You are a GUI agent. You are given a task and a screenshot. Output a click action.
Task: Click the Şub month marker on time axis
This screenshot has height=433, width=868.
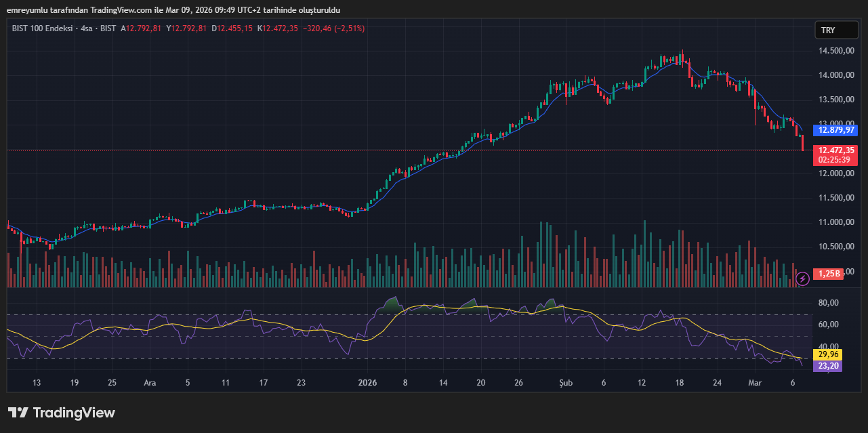click(566, 383)
